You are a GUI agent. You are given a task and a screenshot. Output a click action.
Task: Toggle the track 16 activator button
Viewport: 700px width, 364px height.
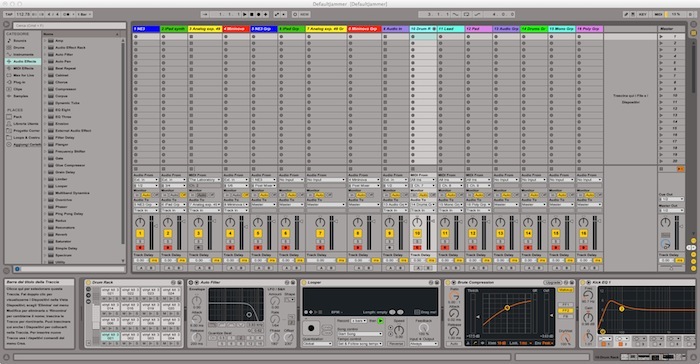[583, 233]
